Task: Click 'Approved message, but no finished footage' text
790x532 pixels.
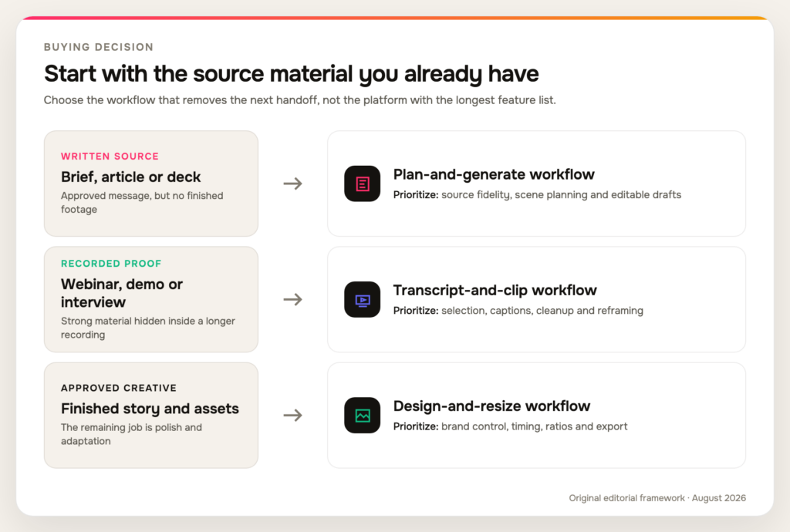Action: tap(142, 202)
